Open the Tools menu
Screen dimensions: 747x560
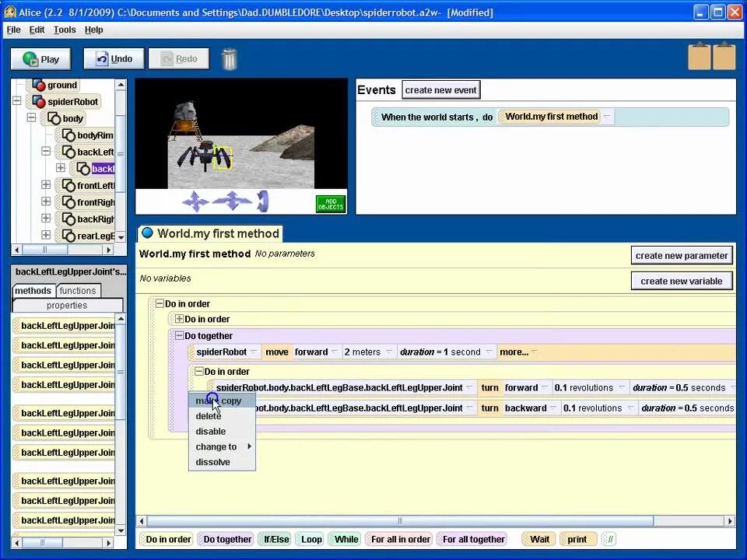pos(65,30)
